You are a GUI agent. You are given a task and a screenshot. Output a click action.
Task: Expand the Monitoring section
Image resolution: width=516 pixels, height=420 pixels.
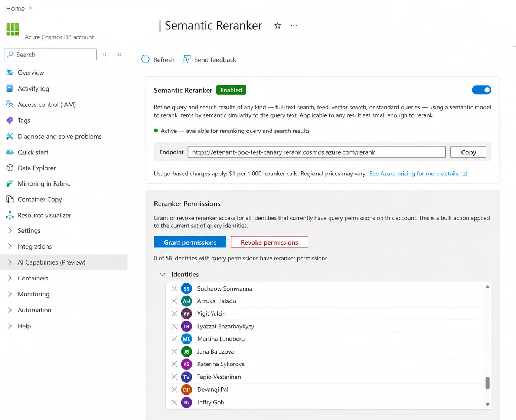pos(10,294)
